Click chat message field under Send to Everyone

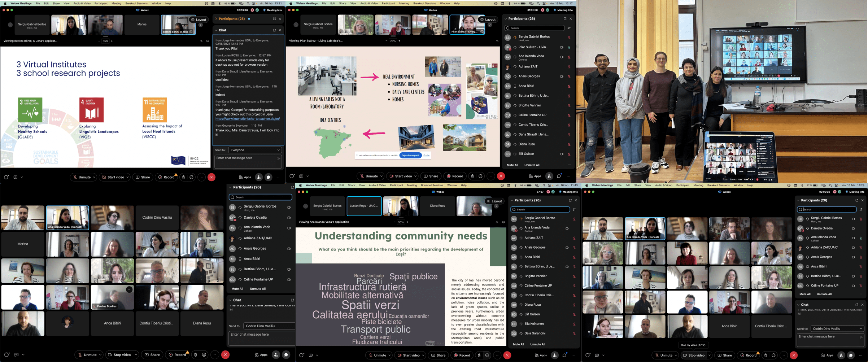[248, 161]
